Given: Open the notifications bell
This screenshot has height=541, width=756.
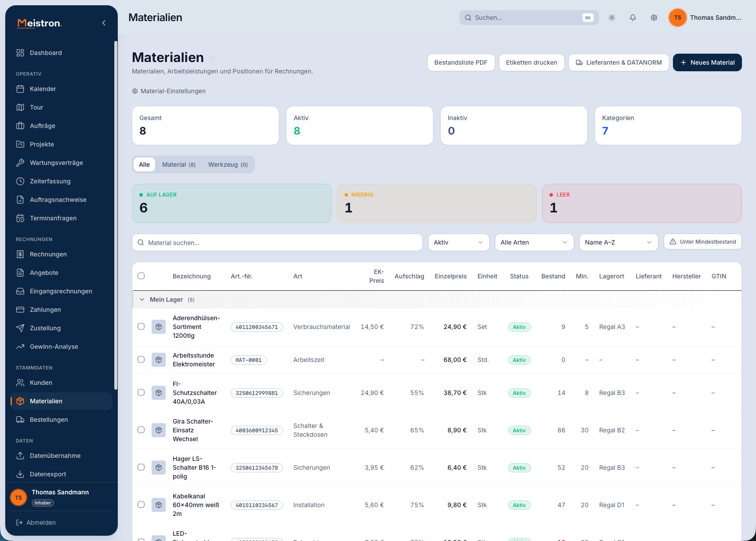Looking at the screenshot, I should [633, 18].
